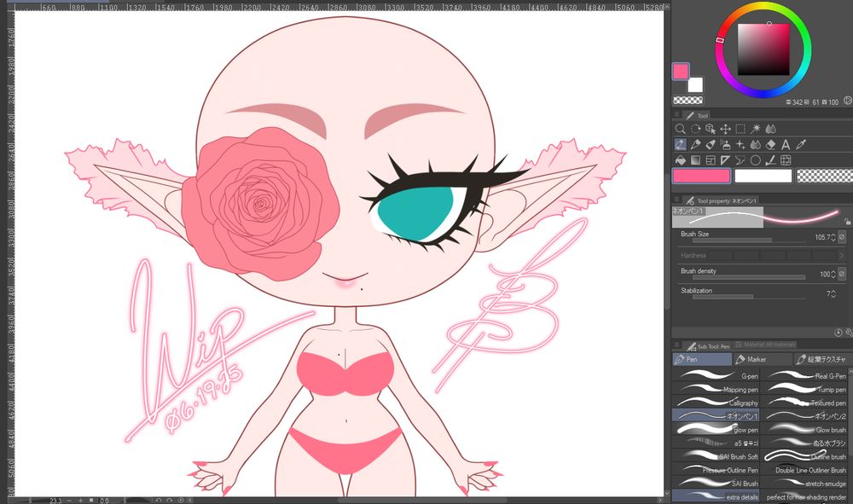
Task: Select the transparent color below the color squares
Action: [x=688, y=100]
